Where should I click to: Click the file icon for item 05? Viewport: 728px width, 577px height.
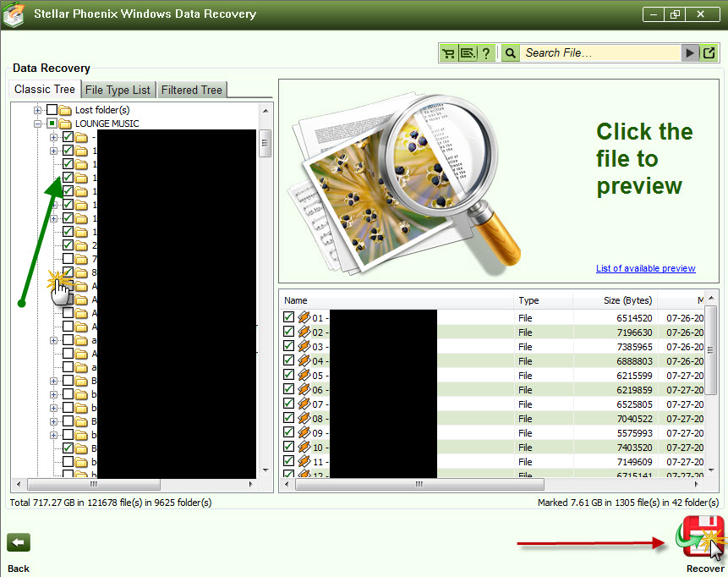(x=304, y=375)
